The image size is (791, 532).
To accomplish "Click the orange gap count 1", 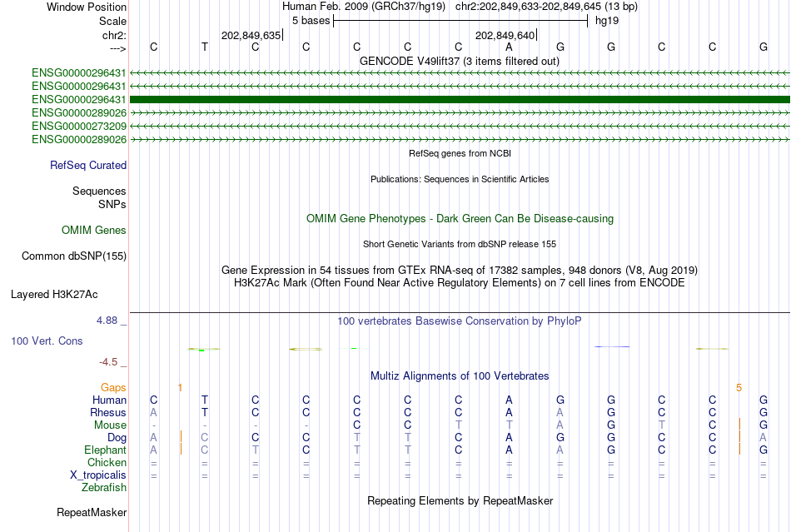I will [x=180, y=388].
